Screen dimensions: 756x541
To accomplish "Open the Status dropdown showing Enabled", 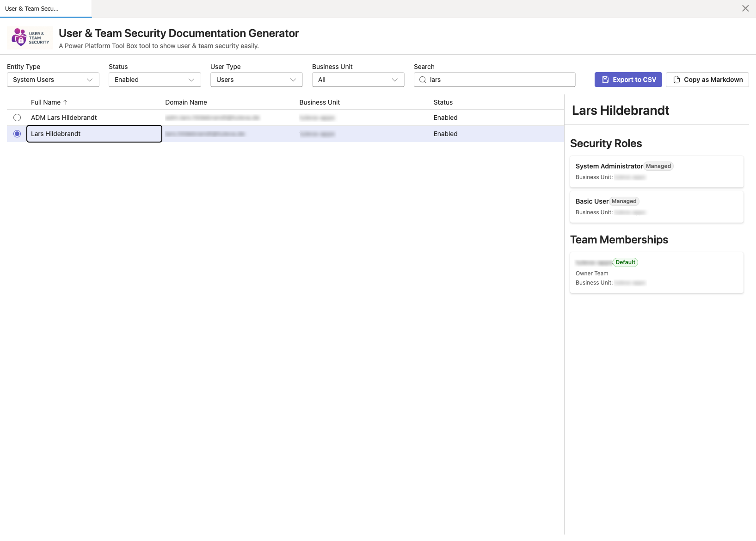I will click(x=154, y=80).
